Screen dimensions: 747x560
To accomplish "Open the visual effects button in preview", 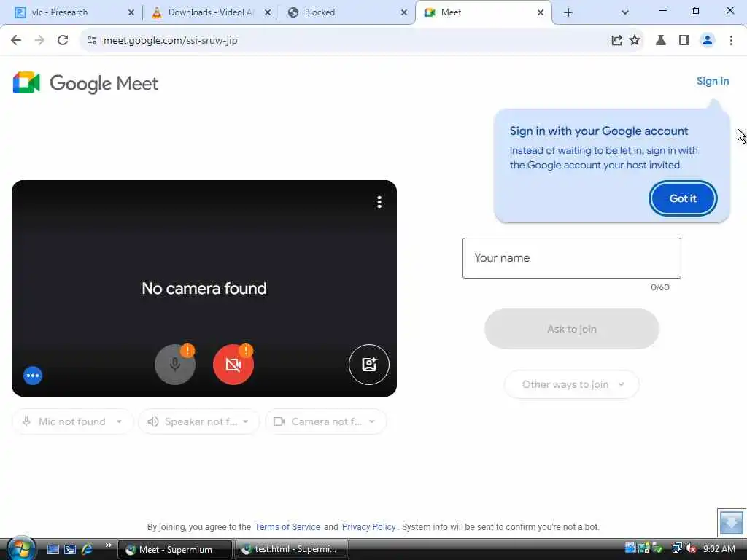I will [368, 365].
